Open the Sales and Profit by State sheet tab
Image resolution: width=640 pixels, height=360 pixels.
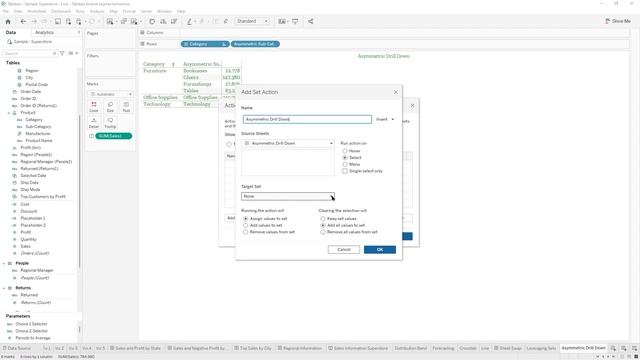pyautogui.click(x=135, y=348)
